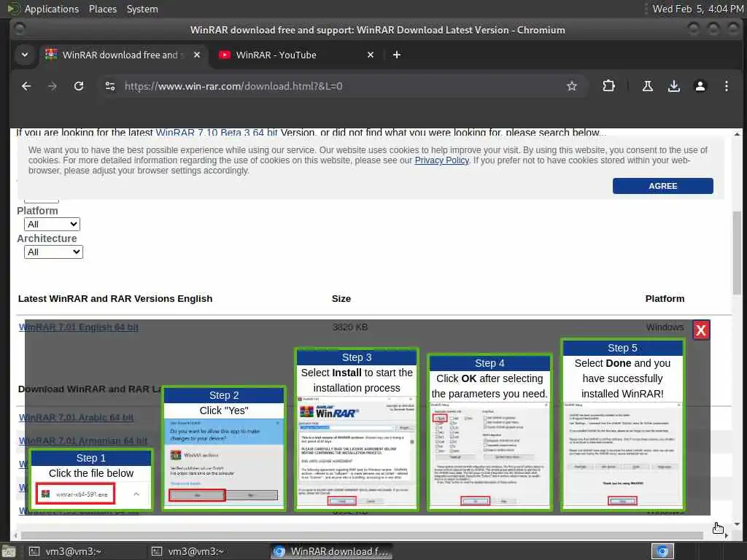Expand the tab search dropdown
Screen dimensions: 747x560
[25, 55]
